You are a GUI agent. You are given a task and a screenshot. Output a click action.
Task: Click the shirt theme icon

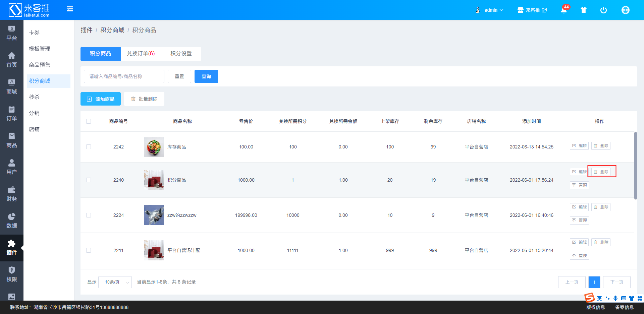pos(584,10)
